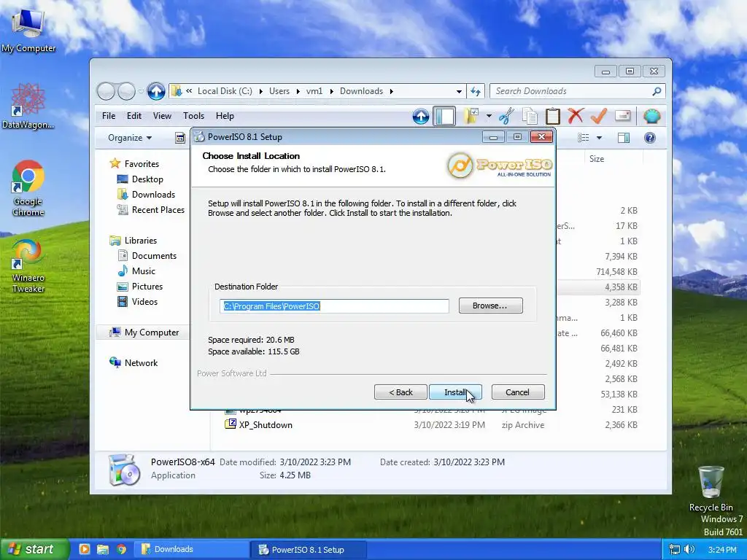Select Libraries in the navigation pane
747x560 pixels.
pyautogui.click(x=141, y=241)
